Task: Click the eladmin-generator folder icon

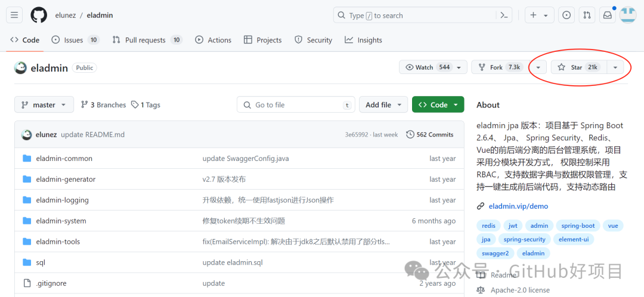Action: coord(27,179)
